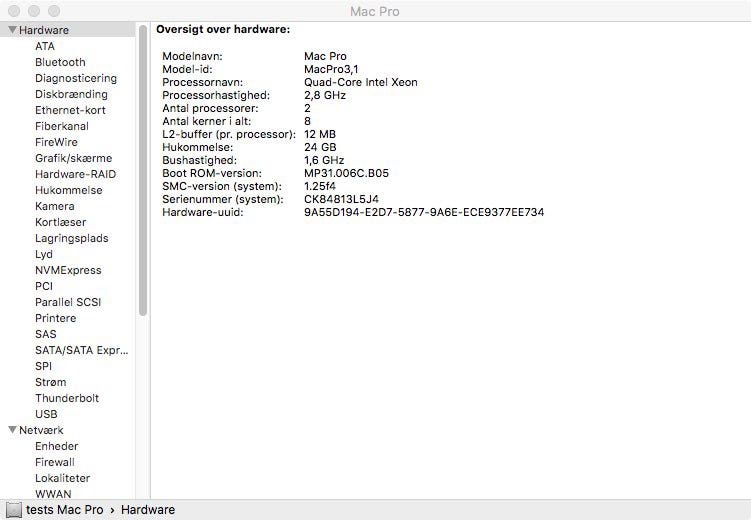
Task: Click the computer icon in path bar
Action: [x=13, y=510]
